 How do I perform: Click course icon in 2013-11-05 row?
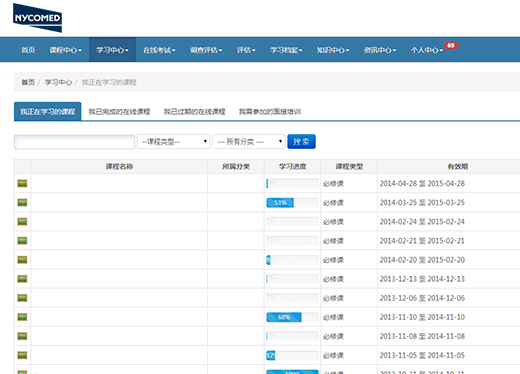tap(22, 355)
